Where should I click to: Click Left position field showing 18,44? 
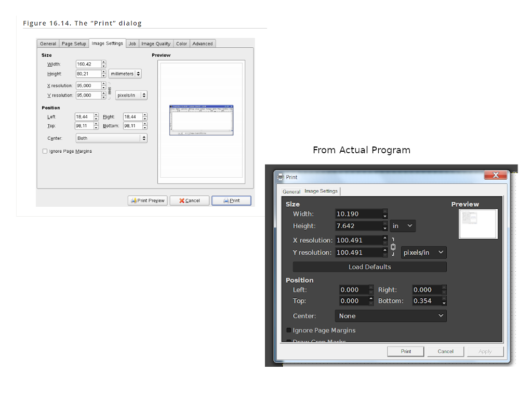click(x=84, y=117)
